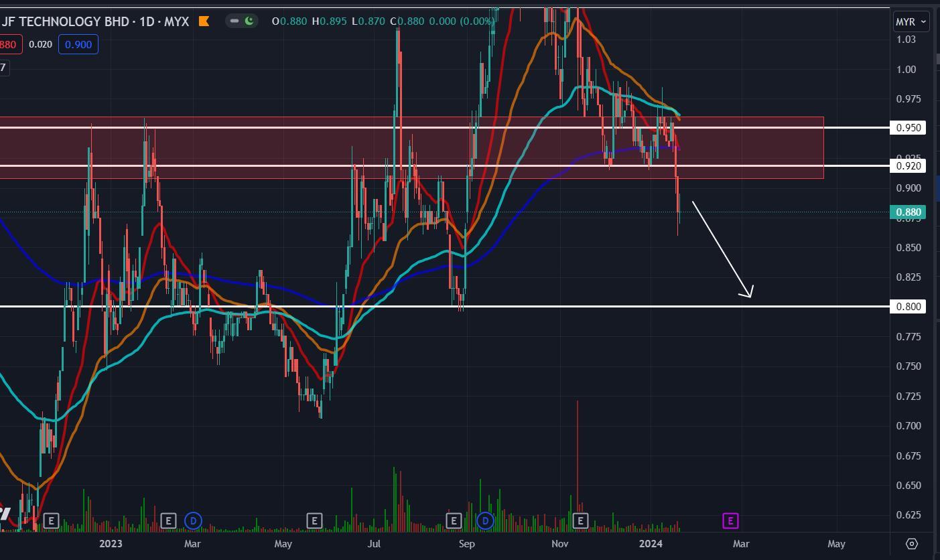940x560 pixels.
Task: Click the 0.800 horizontal line price label
Action: [907, 307]
